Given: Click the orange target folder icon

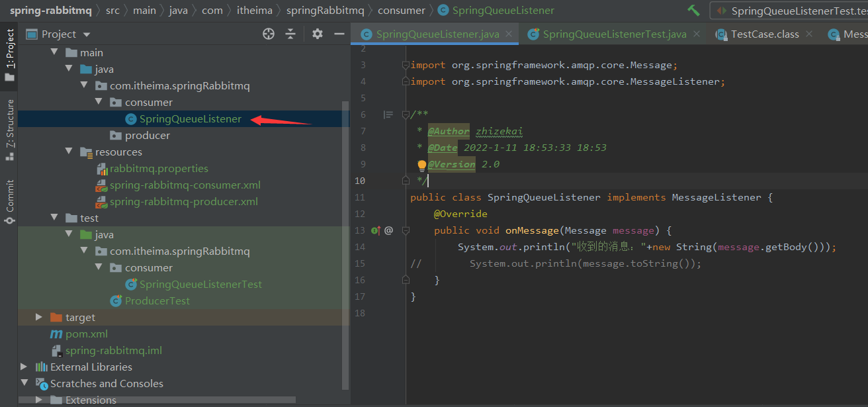Looking at the screenshot, I should coord(56,317).
